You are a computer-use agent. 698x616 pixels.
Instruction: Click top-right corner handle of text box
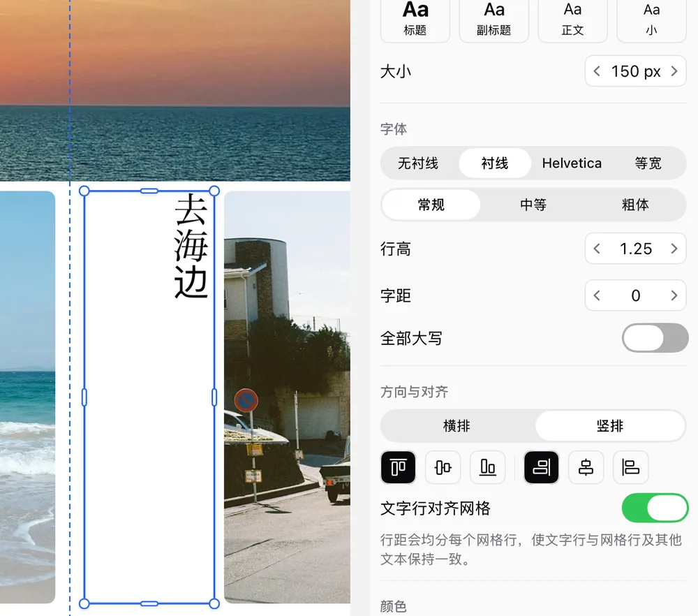point(214,191)
